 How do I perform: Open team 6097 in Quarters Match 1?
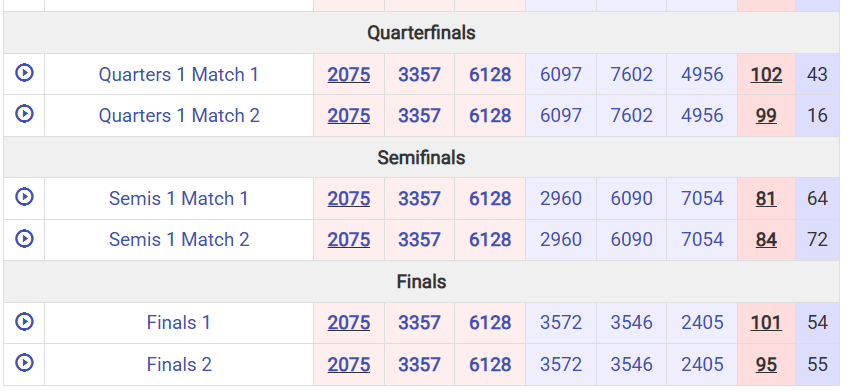pos(561,75)
